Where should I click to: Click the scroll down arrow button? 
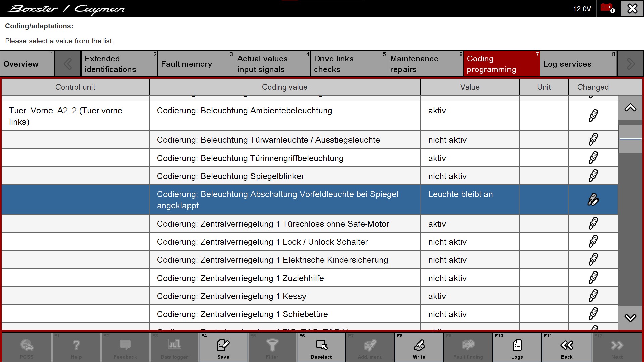click(x=630, y=317)
